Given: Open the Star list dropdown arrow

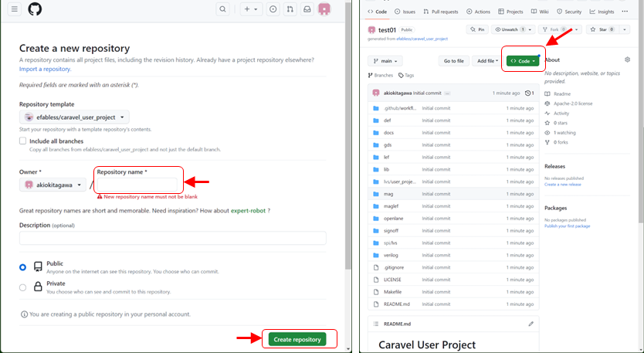Looking at the screenshot, I should (x=625, y=29).
